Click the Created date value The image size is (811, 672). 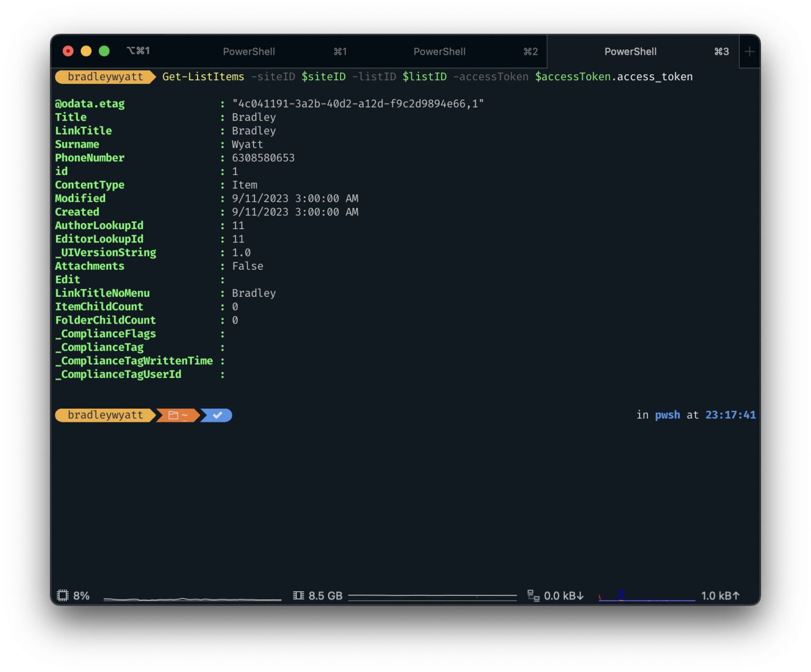coord(295,212)
